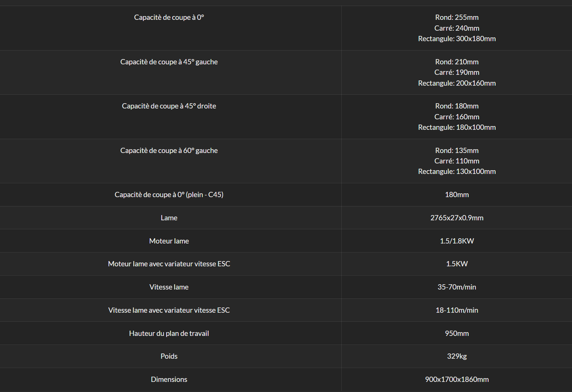The image size is (572, 392).
Task: Select the 'Rond: 255mm' value
Action: pos(457,17)
